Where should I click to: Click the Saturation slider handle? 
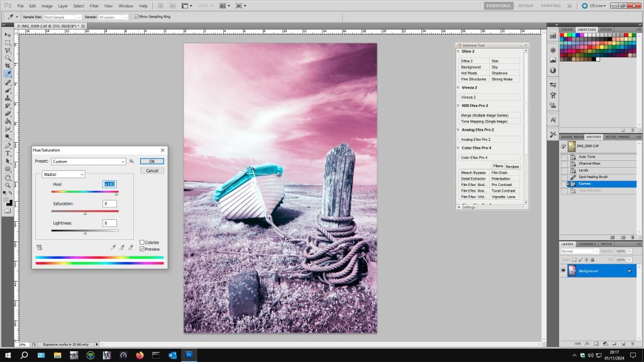coord(85,214)
